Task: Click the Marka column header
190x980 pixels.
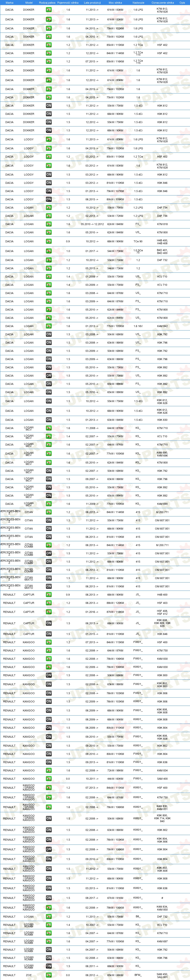Action: click(9, 3)
